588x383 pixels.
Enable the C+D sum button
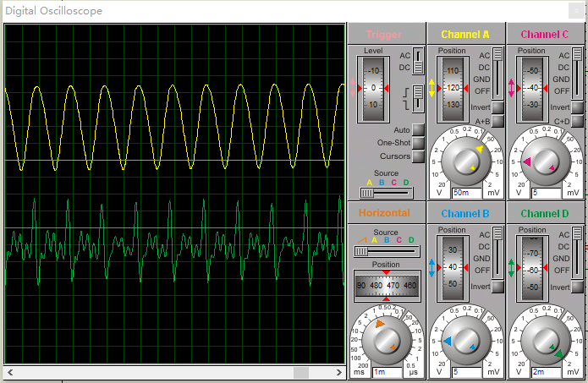[x=577, y=121]
